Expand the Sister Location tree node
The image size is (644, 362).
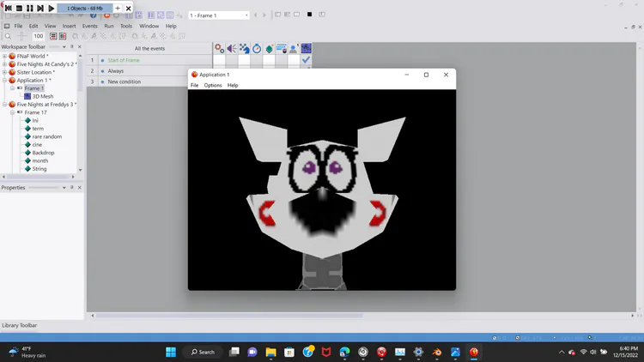click(x=4, y=72)
